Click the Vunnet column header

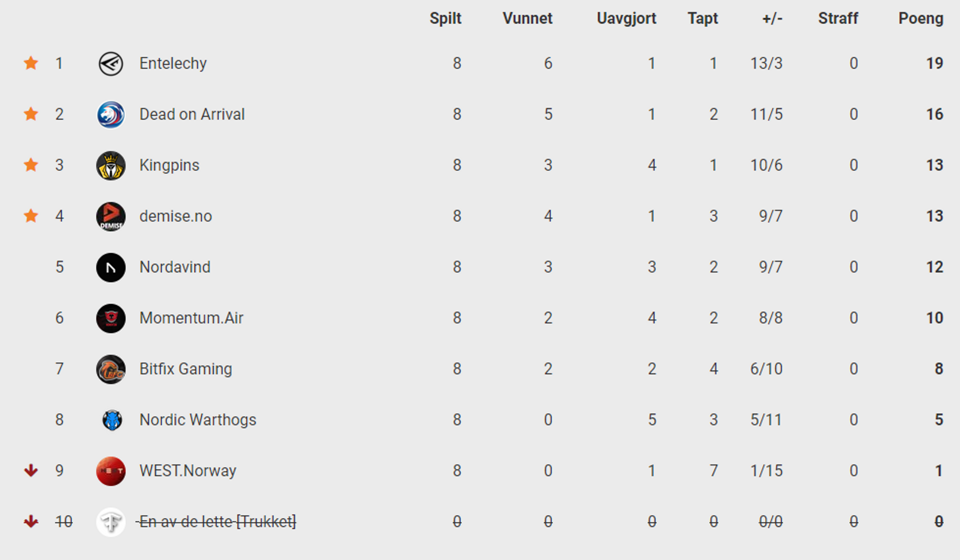pos(528,18)
